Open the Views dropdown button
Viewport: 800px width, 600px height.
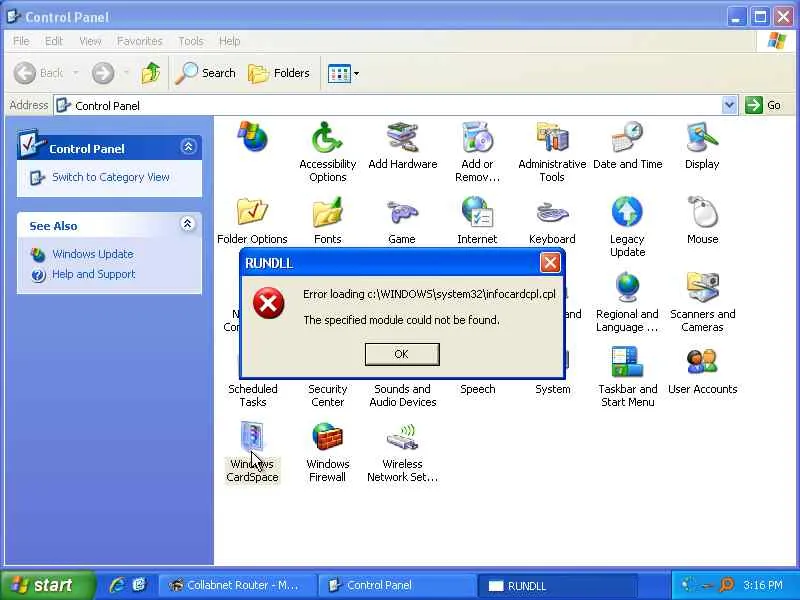pos(343,73)
